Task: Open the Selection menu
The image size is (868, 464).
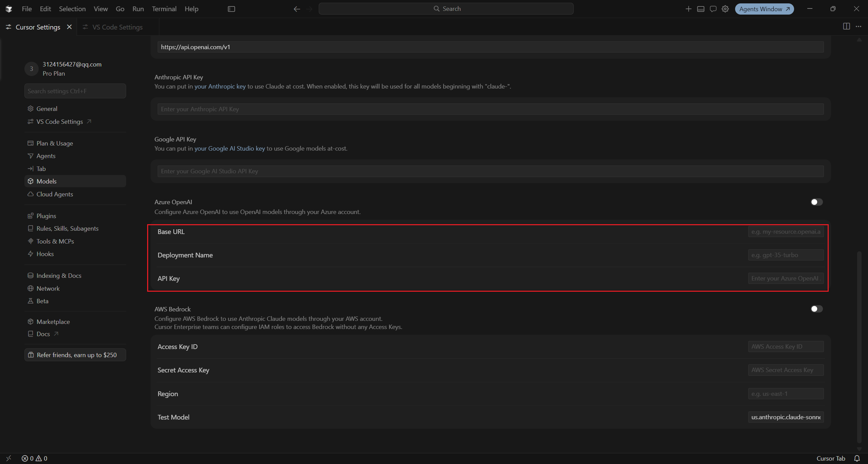Action: (x=72, y=9)
